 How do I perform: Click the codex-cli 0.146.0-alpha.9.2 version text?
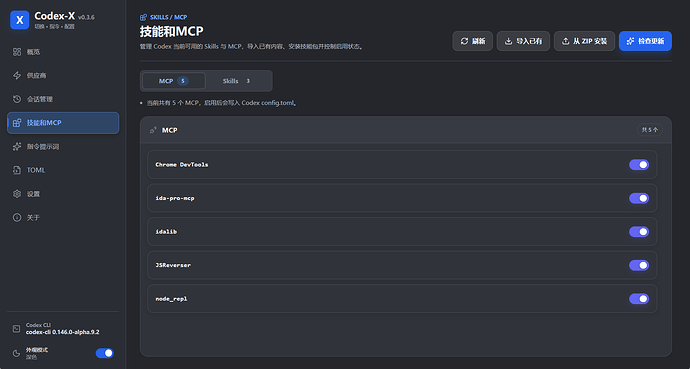62,332
